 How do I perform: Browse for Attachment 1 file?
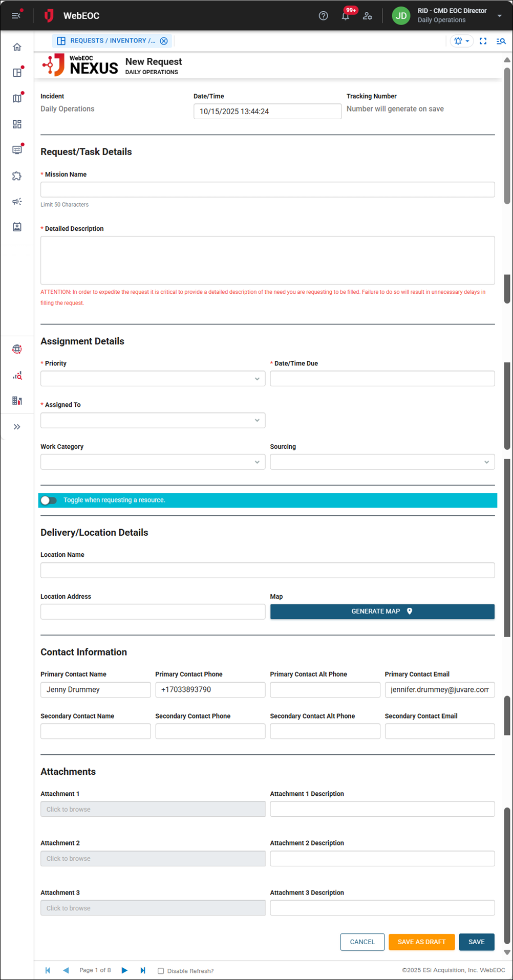153,809
